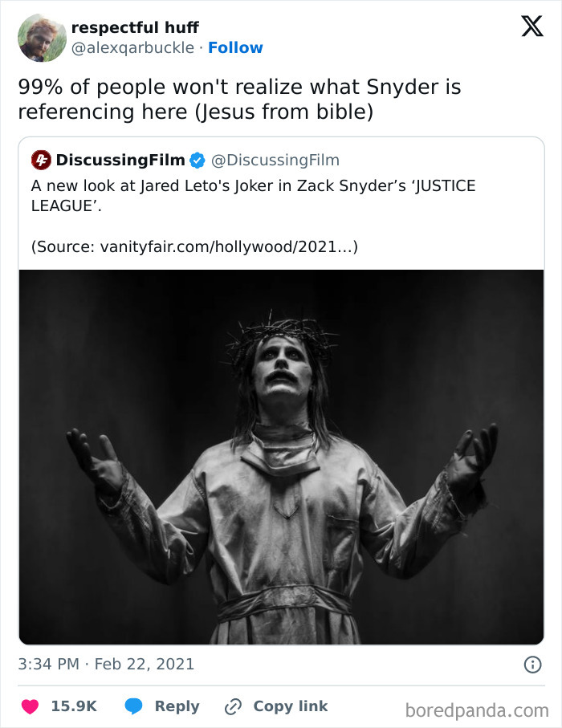Click respectful huff's profile picture
This screenshot has width=562, height=728.
coord(43,37)
